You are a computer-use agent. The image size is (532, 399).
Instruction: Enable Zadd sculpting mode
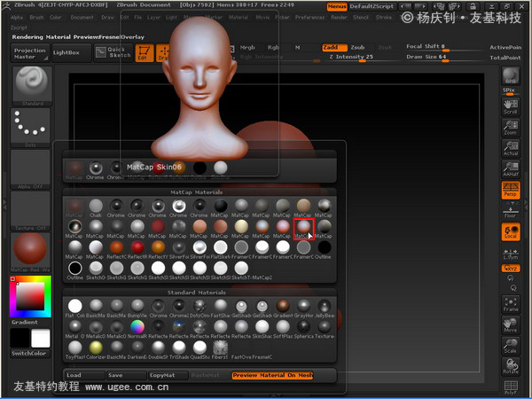tap(334, 48)
